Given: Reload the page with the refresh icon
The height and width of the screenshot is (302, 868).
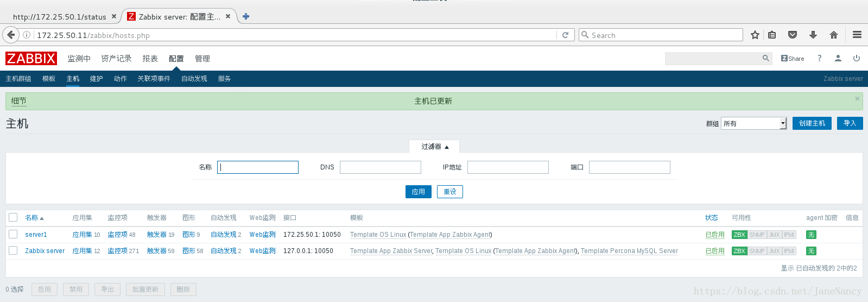Looking at the screenshot, I should (565, 35).
